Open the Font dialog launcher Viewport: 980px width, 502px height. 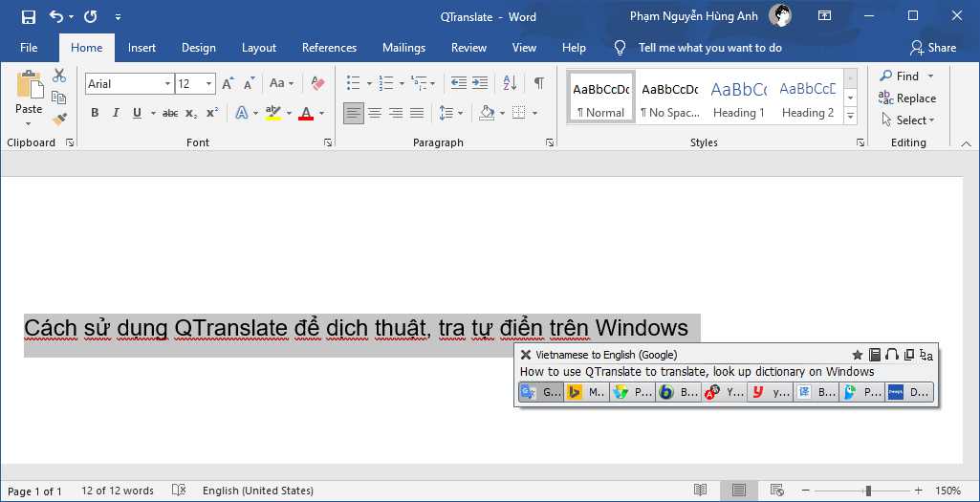click(x=328, y=143)
